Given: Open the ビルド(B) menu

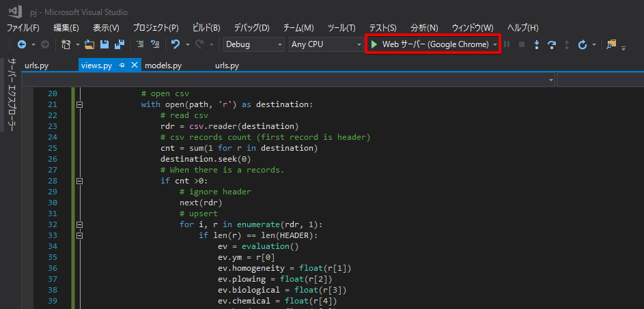Looking at the screenshot, I should pos(206,28).
